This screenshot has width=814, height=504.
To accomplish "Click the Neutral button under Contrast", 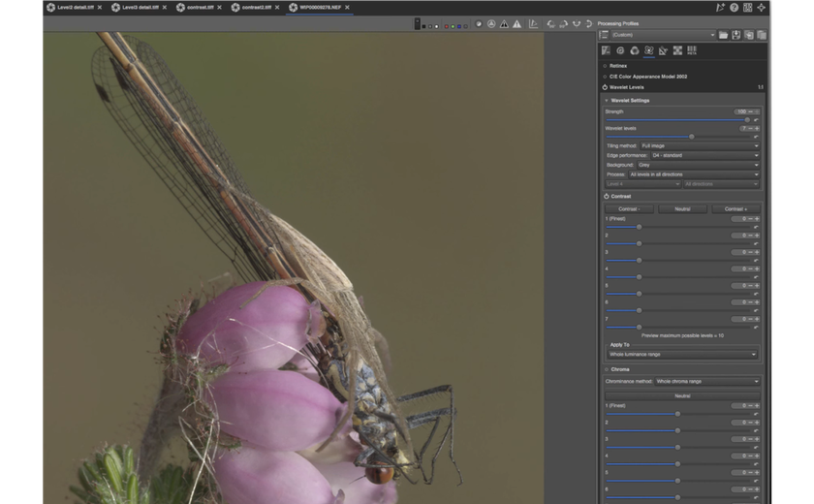I will pyautogui.click(x=682, y=208).
